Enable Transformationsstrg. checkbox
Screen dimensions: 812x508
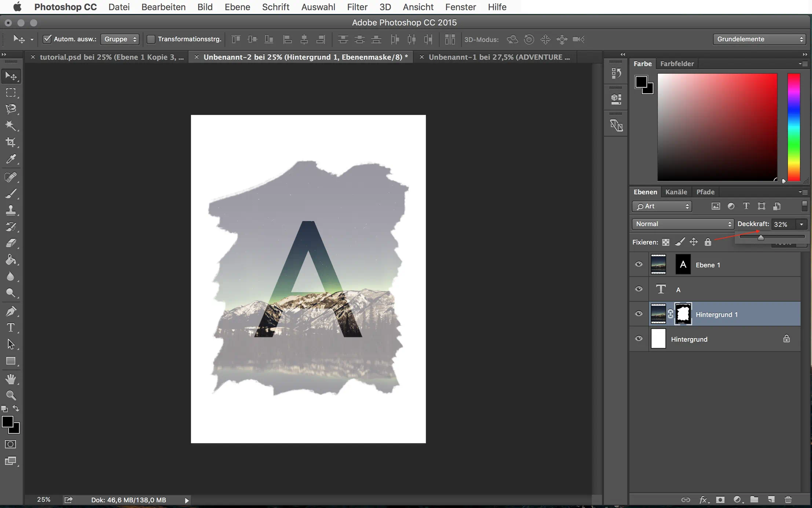pos(151,39)
